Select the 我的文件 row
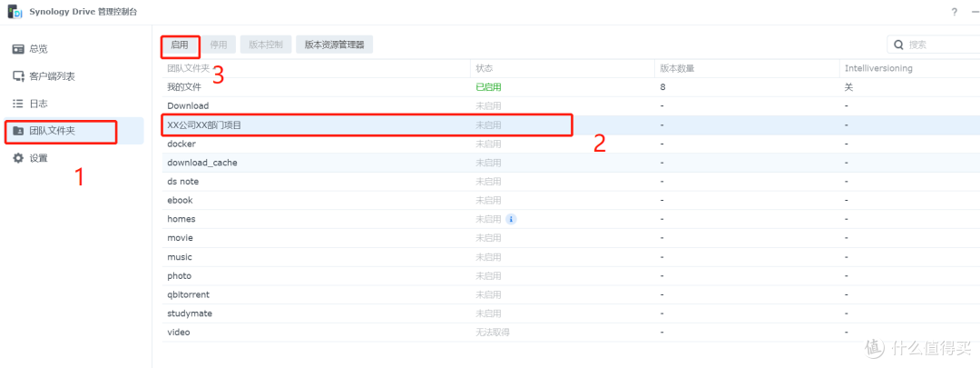Image resolution: width=980 pixels, height=368 pixels. coord(572,87)
